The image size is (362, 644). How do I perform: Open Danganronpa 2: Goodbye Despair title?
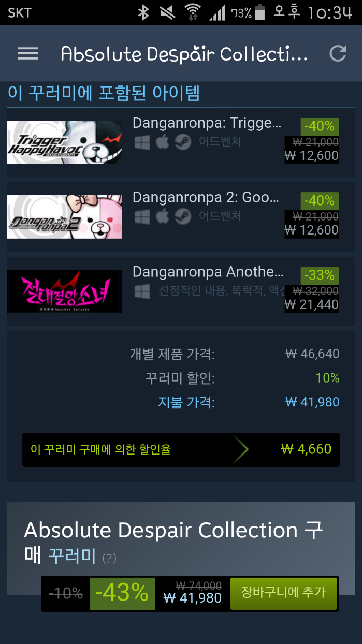[206, 197]
